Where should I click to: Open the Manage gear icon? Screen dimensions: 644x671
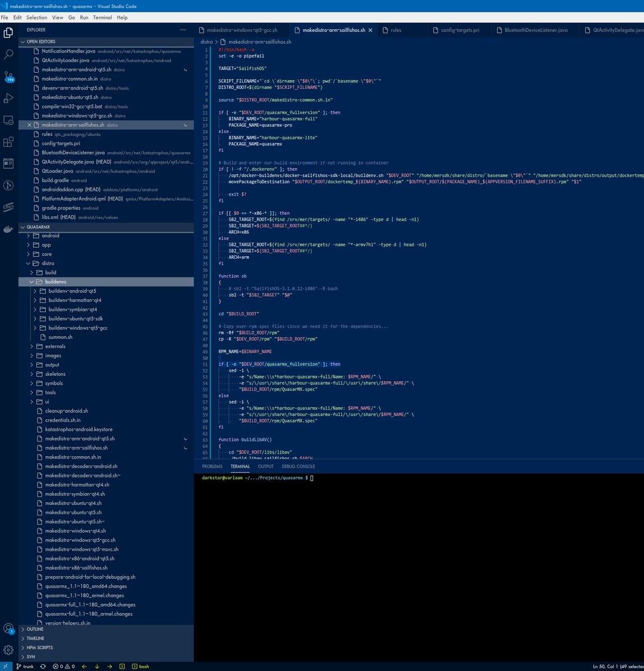[x=8, y=650]
